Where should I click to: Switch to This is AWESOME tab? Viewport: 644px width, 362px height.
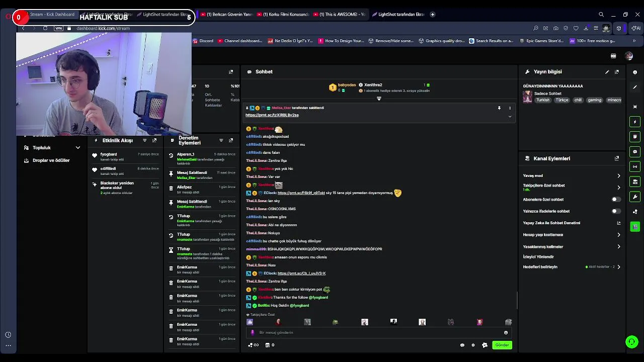[339, 15]
